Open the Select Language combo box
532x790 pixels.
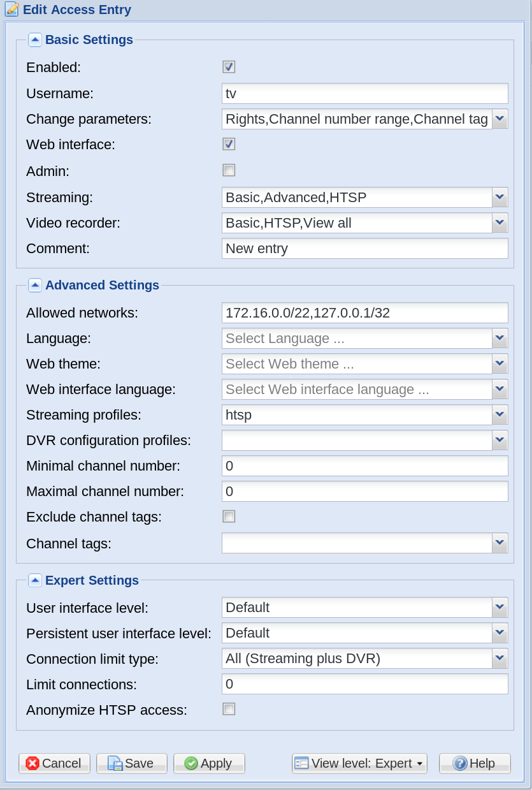point(365,338)
